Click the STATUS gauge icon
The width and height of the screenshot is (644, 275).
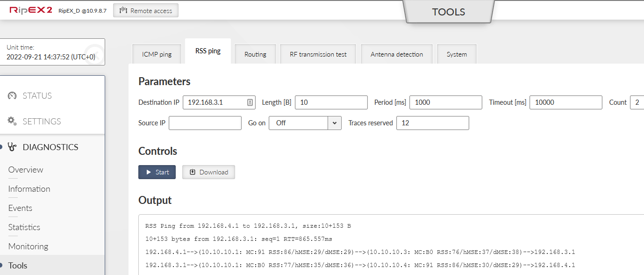(13, 96)
